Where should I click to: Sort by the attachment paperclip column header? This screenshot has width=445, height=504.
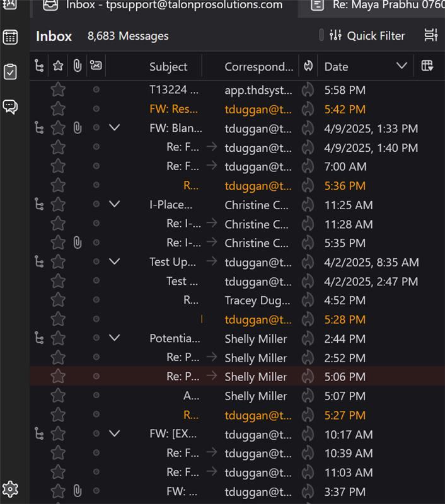[77, 66]
